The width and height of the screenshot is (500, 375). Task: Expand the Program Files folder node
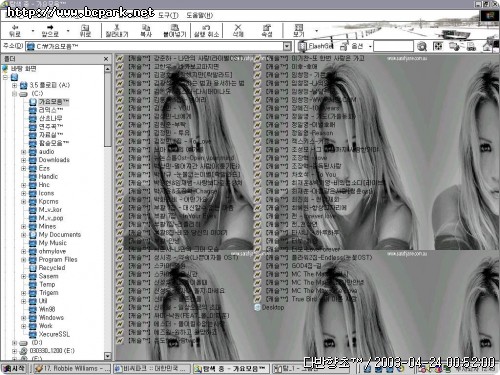tap(24, 260)
